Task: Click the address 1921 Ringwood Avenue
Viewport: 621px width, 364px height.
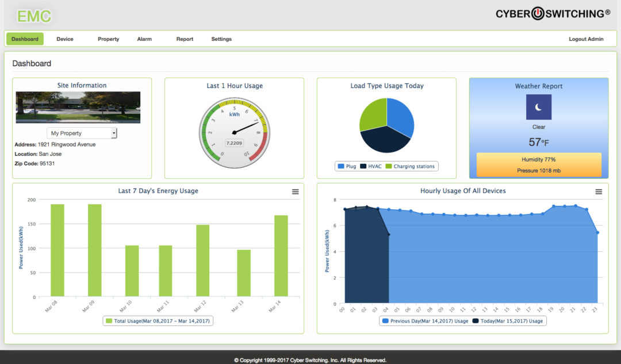Action: click(x=55, y=144)
